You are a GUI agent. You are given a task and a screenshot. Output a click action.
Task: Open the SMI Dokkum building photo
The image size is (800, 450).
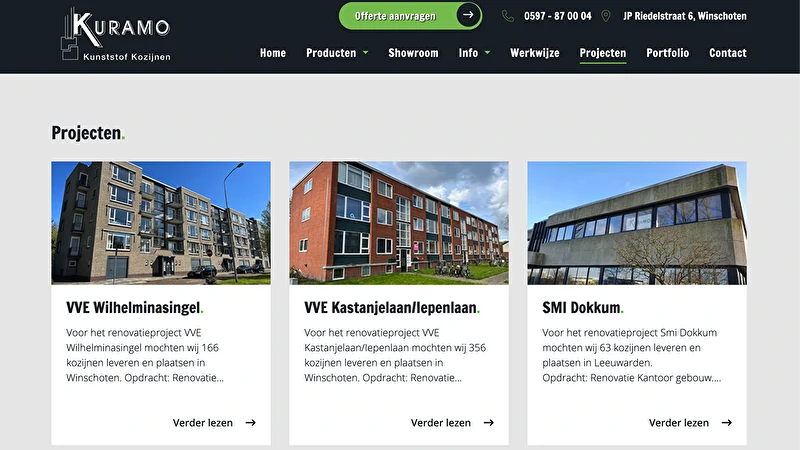(x=637, y=223)
